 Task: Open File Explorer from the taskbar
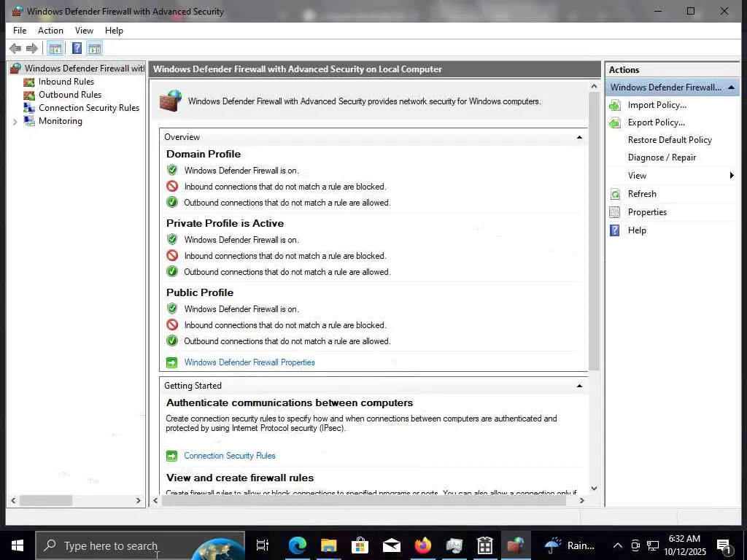tap(329, 545)
